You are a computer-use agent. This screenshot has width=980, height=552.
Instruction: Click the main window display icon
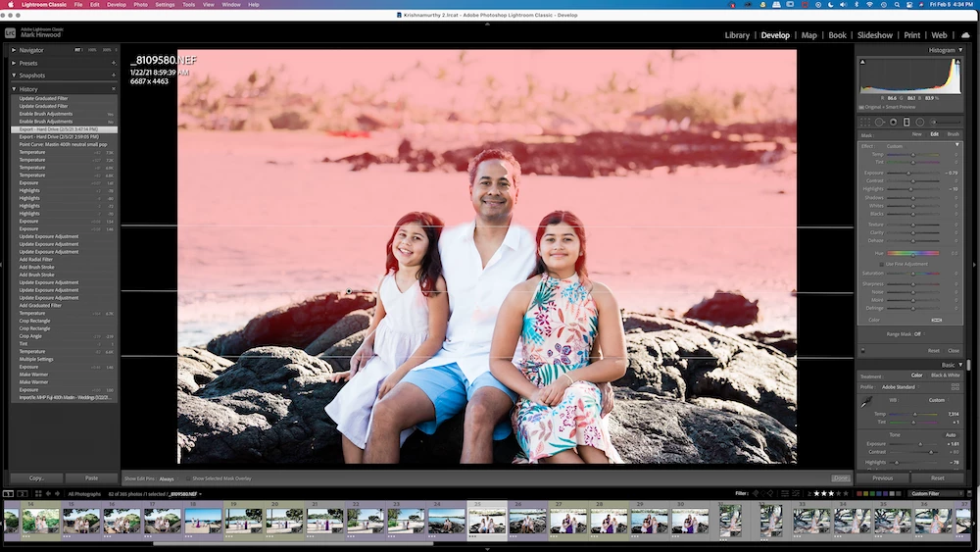[8, 494]
